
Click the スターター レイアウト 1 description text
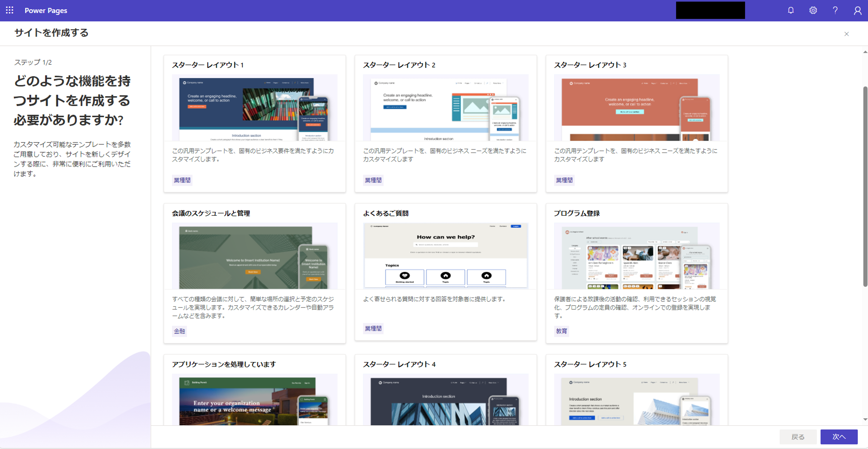point(253,155)
